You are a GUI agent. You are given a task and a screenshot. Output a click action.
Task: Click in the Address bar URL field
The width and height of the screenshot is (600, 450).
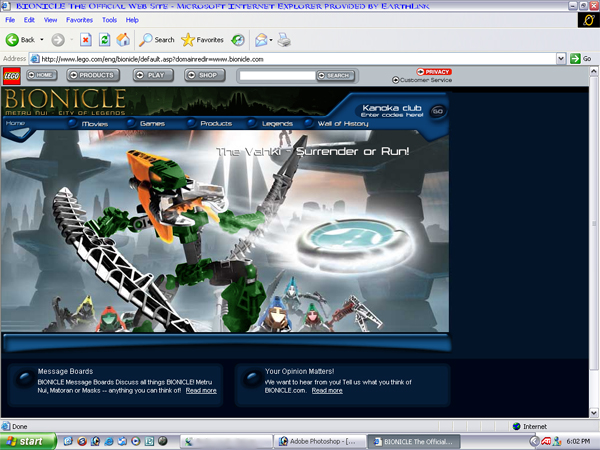[x=293, y=59]
